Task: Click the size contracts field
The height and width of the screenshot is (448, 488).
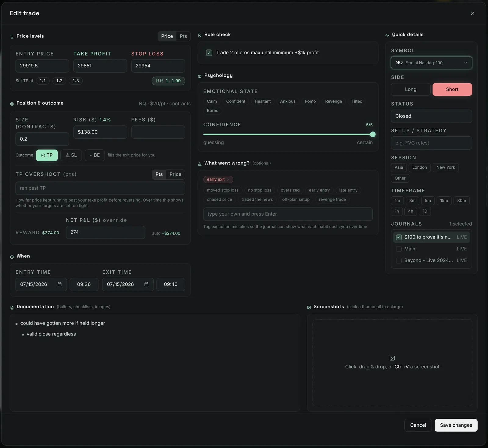Action: [x=42, y=139]
